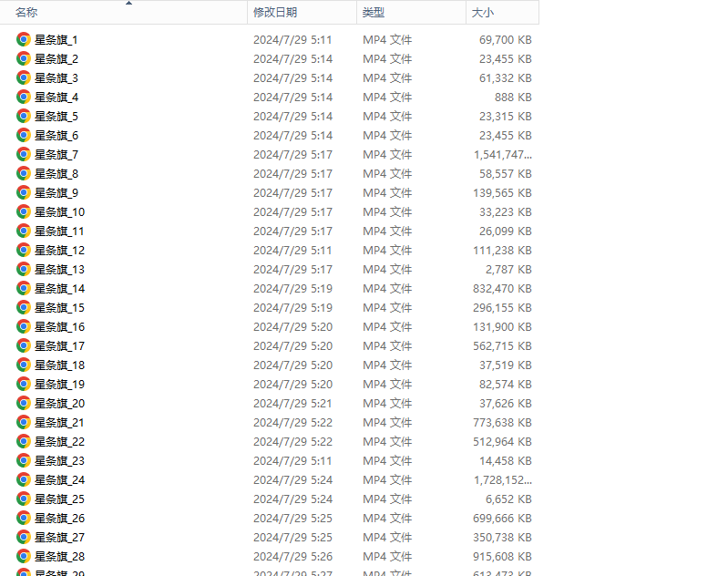Click the 1,541,747 size entry of 星条旗_7
The width and height of the screenshot is (728, 576).
coord(502,155)
